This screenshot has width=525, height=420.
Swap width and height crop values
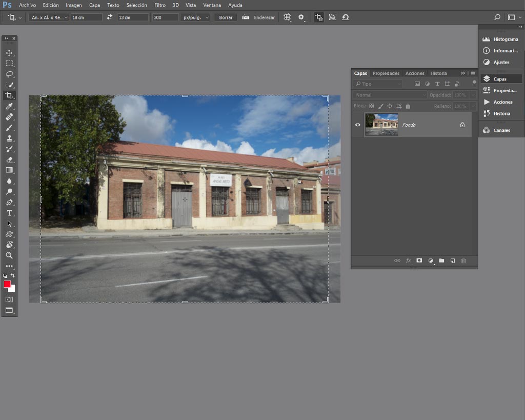110,17
